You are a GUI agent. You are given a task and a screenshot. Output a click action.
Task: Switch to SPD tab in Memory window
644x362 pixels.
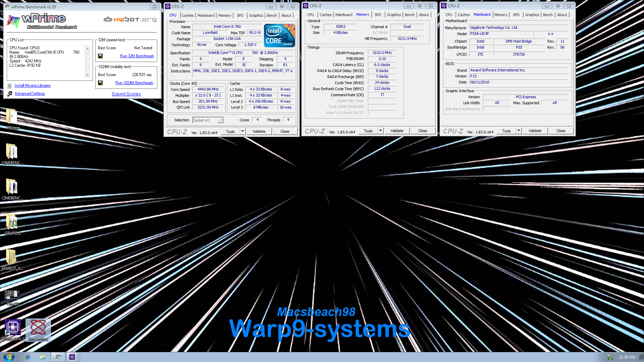point(378,15)
